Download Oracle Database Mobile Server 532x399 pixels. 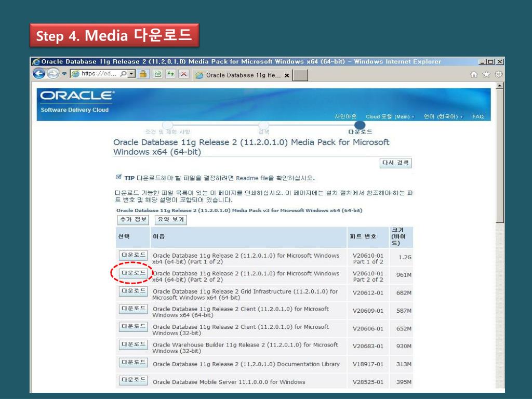134,380
